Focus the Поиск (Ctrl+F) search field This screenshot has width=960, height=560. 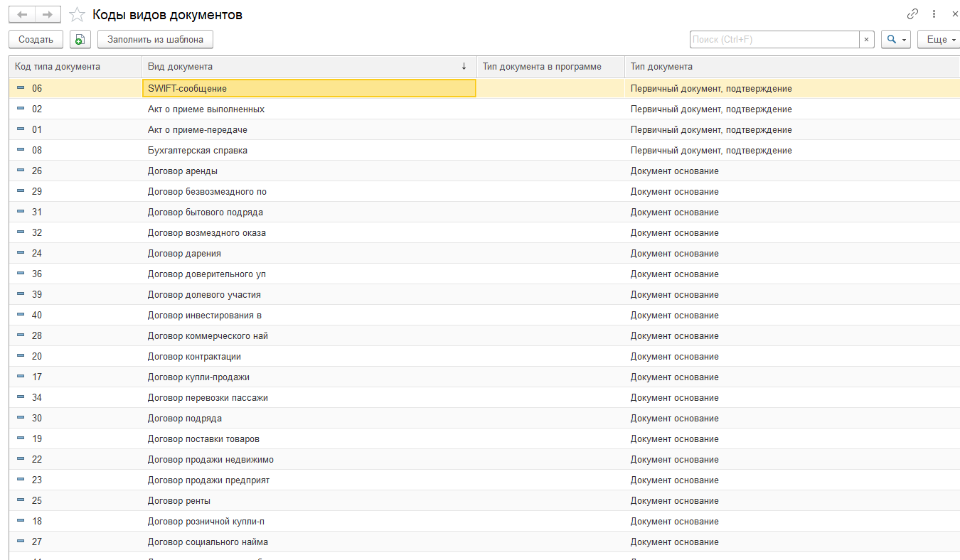(x=774, y=40)
